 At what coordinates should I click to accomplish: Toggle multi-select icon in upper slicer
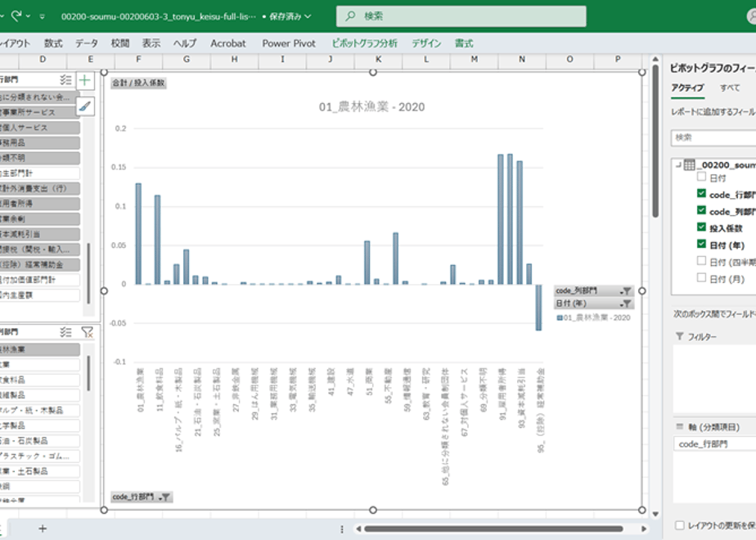65,79
